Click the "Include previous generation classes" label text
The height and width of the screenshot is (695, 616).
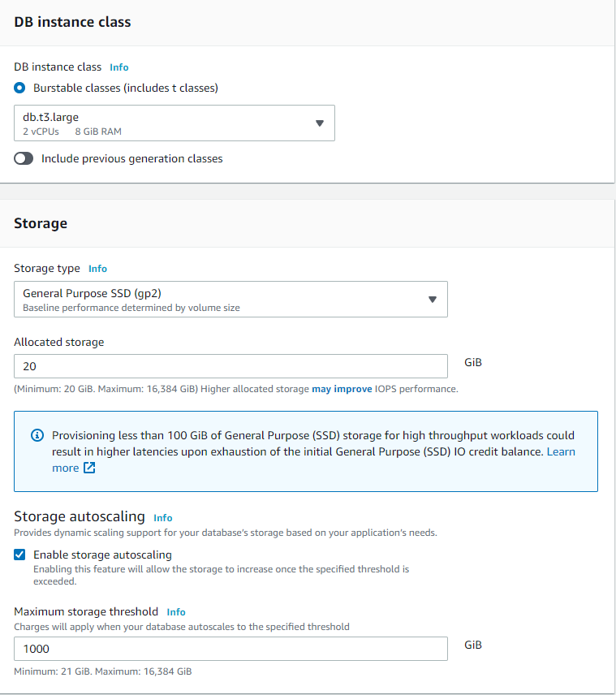click(x=131, y=159)
